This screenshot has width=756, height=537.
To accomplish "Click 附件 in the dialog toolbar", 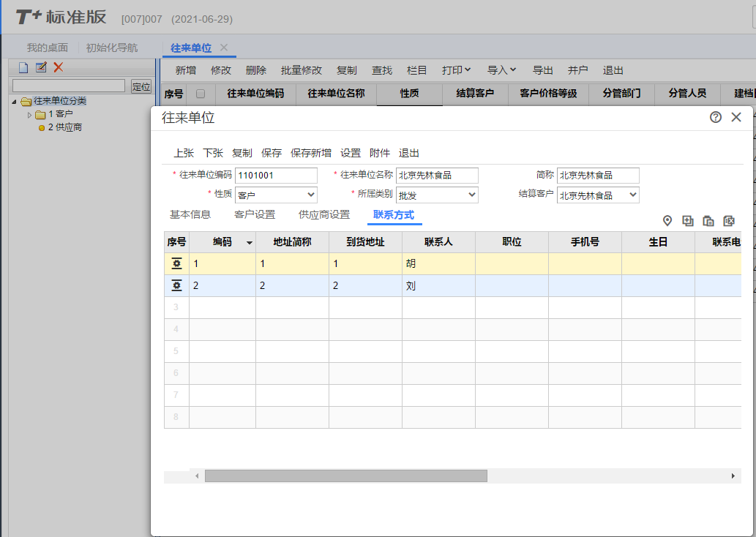I will (380, 153).
